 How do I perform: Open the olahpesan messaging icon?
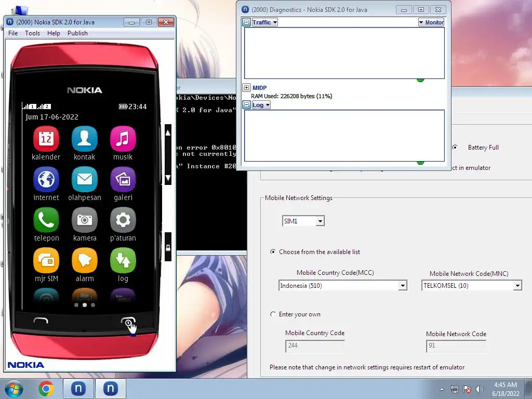[x=85, y=179]
